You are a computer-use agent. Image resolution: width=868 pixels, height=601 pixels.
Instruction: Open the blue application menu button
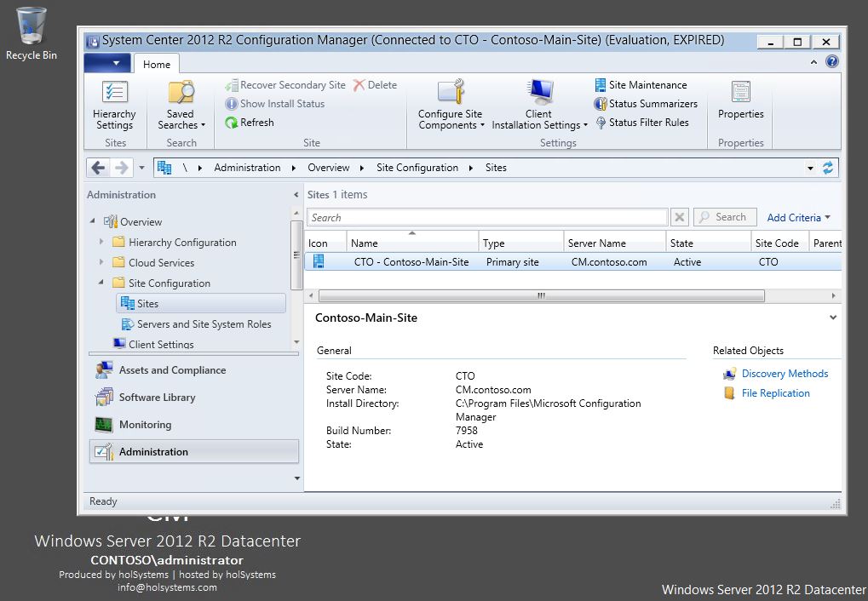107,63
